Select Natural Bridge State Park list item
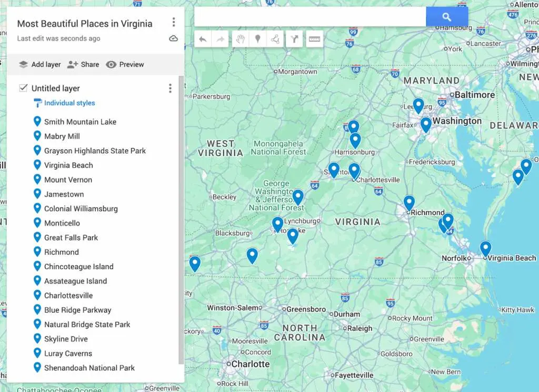This screenshot has height=392, width=539. point(87,325)
